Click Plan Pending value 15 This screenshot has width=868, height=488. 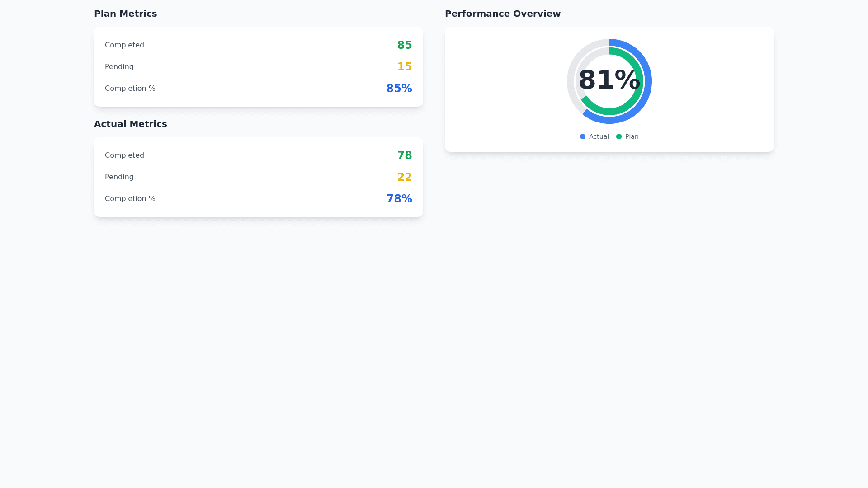[404, 67]
